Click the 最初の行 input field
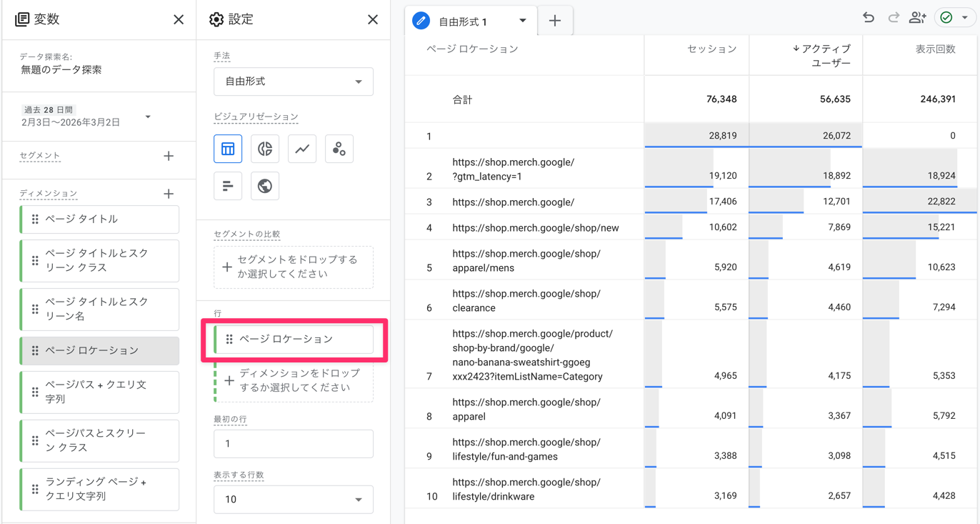The image size is (980, 524). point(293,443)
